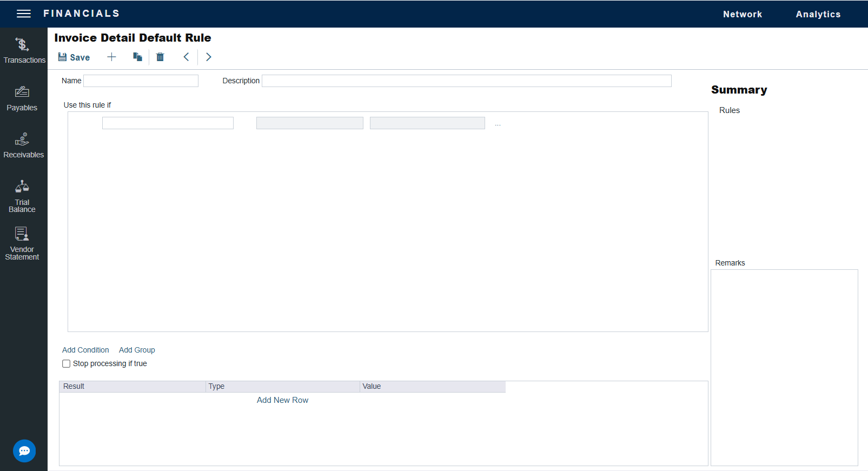Go to previous record arrow
The width and height of the screenshot is (868, 471).
click(x=186, y=57)
